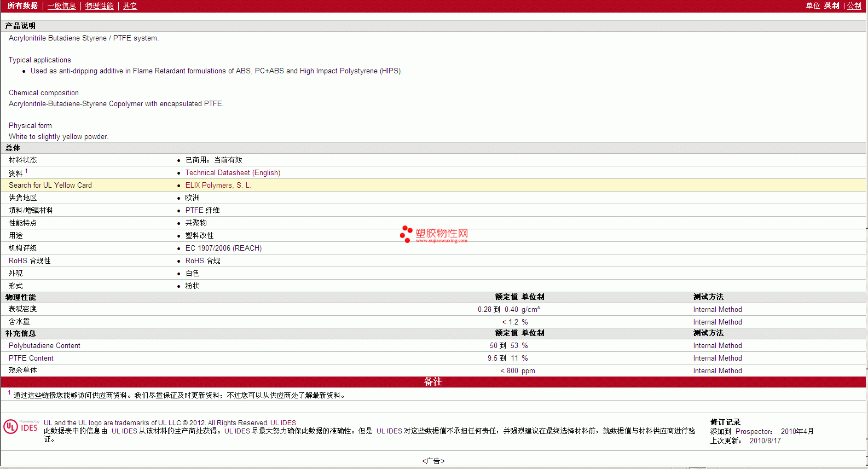Screen dimensions: 868x469
Task: Select the < 800 ppm value
Action: (518, 370)
